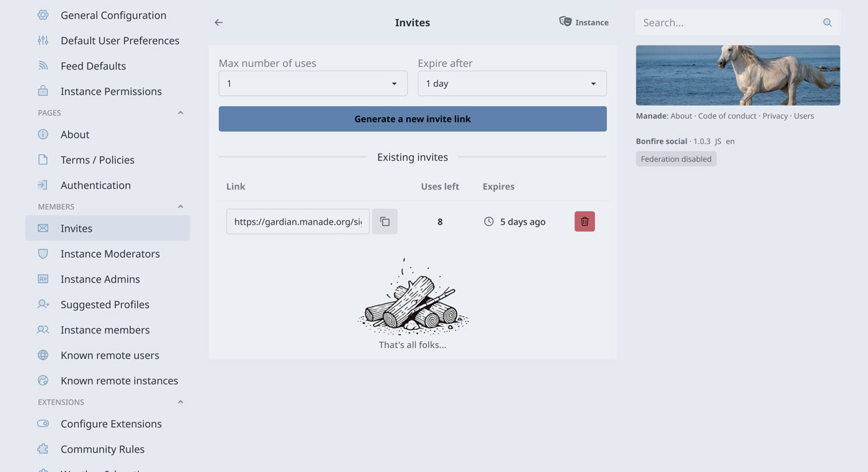Open the Users link under banner

[804, 116]
